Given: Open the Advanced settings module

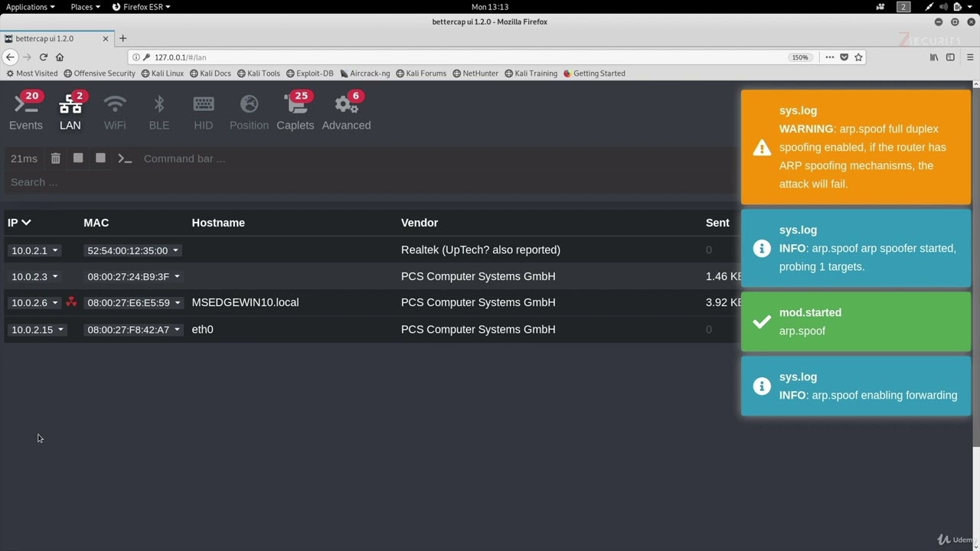Looking at the screenshot, I should 346,112.
